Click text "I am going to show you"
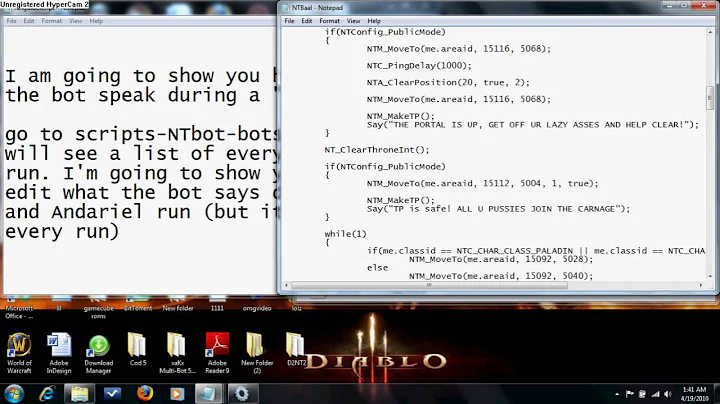The width and height of the screenshot is (720, 404). coord(133,76)
